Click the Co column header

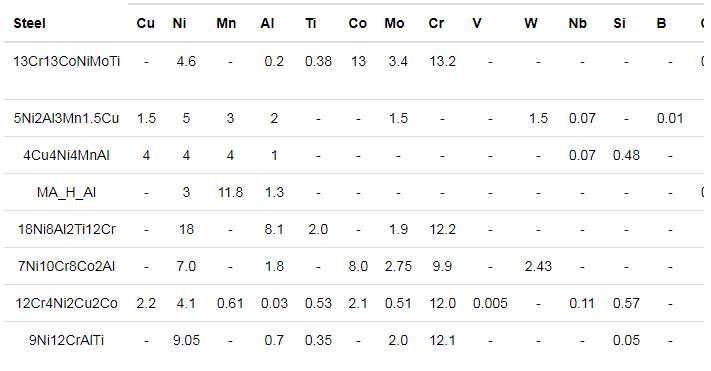[357, 23]
